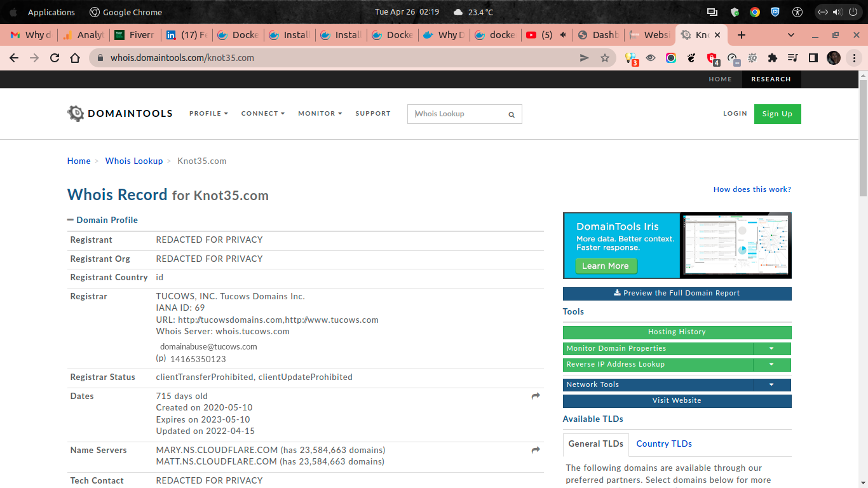Open the Reverse IP Address Lookup dropdown arrow
Viewport: 868px width, 488px height.
(771, 365)
